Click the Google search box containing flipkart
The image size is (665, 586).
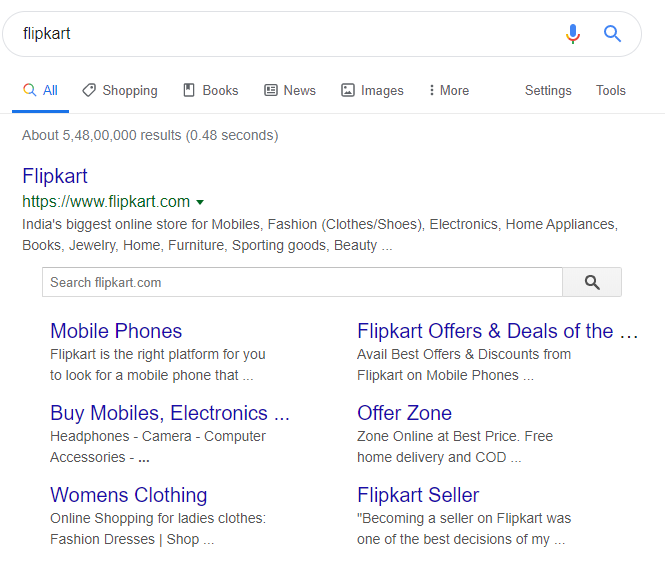(280, 34)
